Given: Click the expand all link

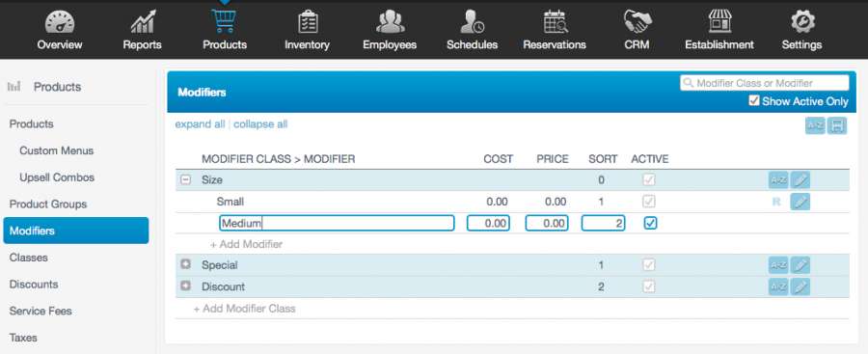Looking at the screenshot, I should (200, 124).
